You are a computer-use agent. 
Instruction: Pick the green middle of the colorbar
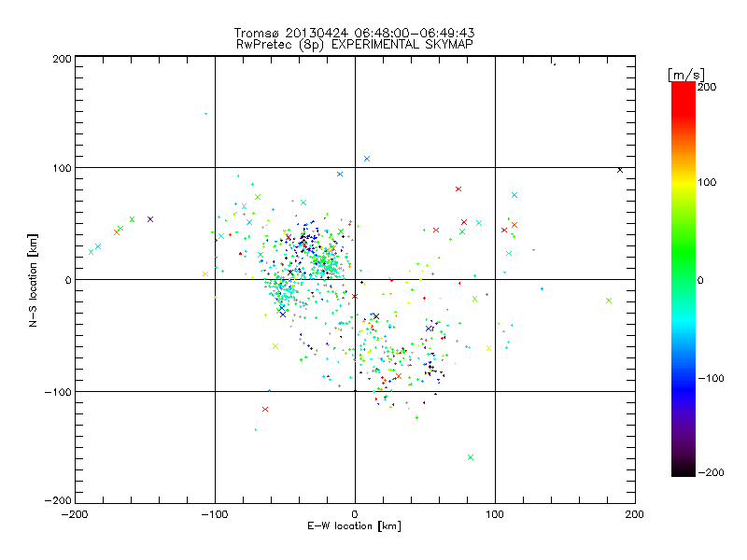684,267
